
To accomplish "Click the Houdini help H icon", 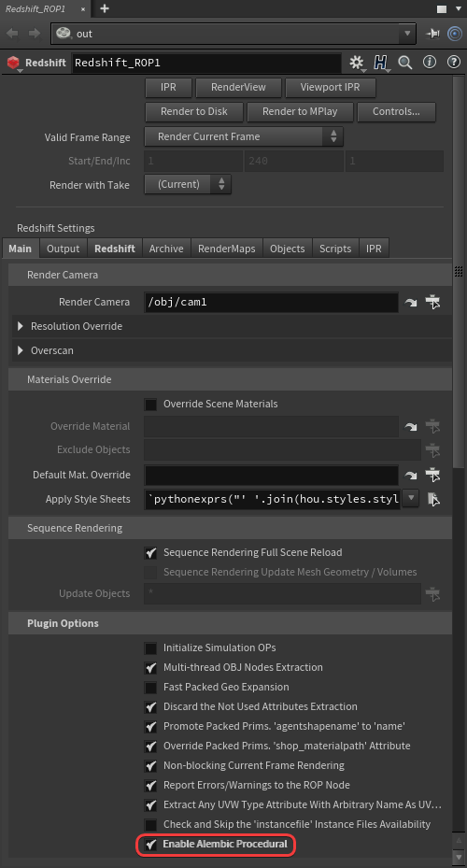I will tap(380, 63).
